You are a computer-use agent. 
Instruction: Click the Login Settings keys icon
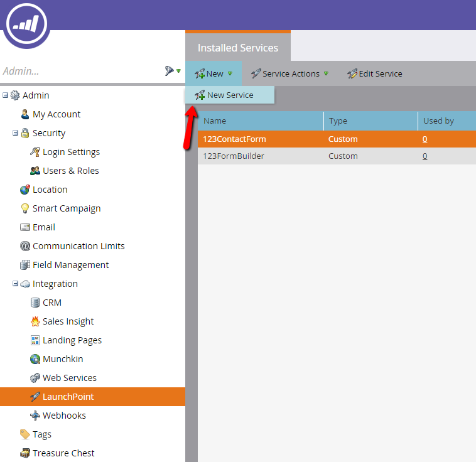(x=35, y=152)
